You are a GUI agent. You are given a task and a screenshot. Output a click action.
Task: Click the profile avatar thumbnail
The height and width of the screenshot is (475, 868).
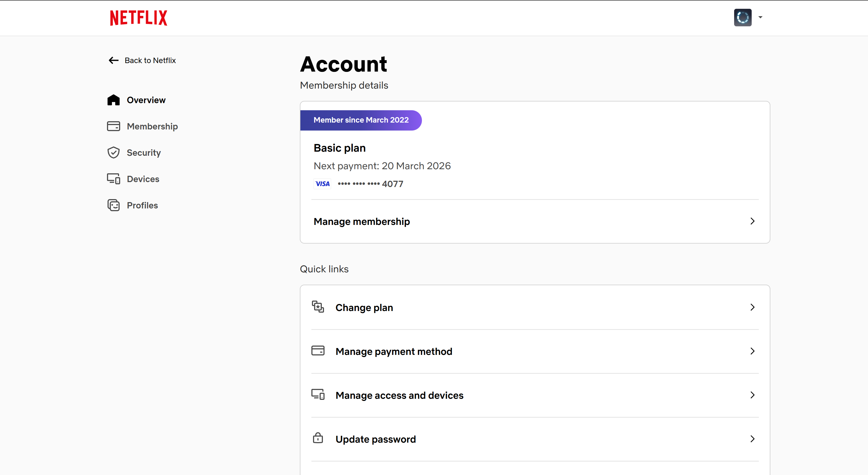click(x=743, y=18)
